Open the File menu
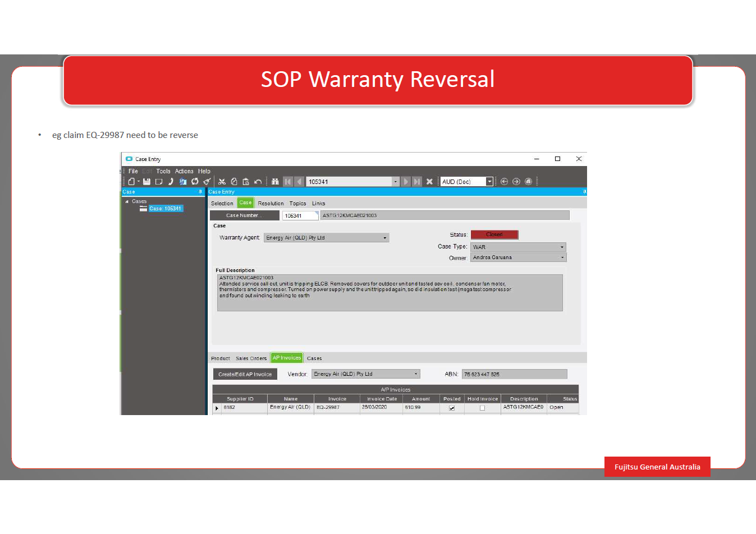Viewport: 756px width, 534px height. [133, 171]
